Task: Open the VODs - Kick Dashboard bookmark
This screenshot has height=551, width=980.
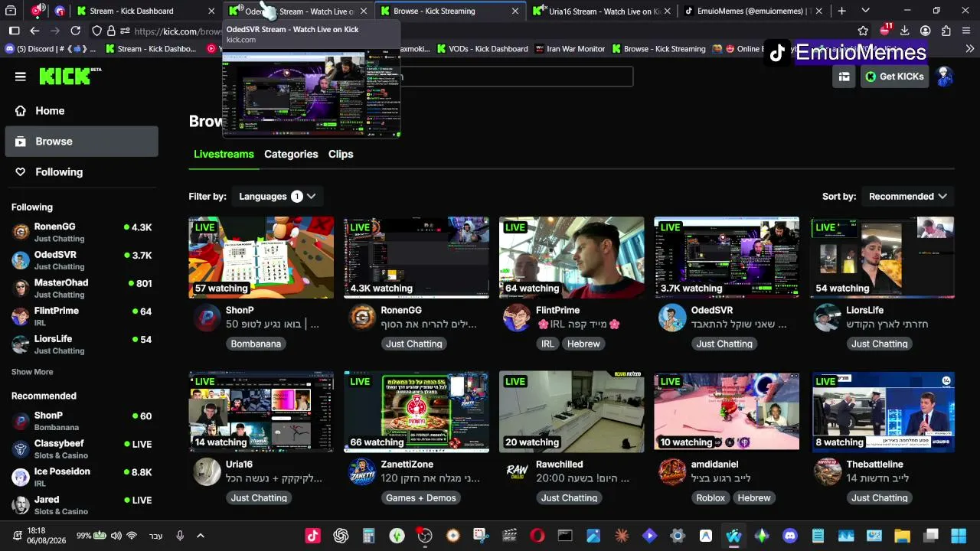Action: coord(482,49)
